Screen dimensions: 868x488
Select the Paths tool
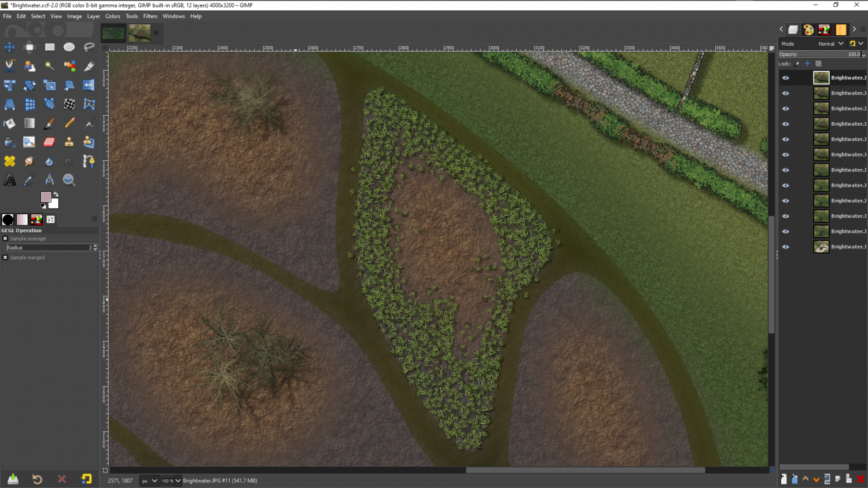pyautogui.click(x=89, y=162)
